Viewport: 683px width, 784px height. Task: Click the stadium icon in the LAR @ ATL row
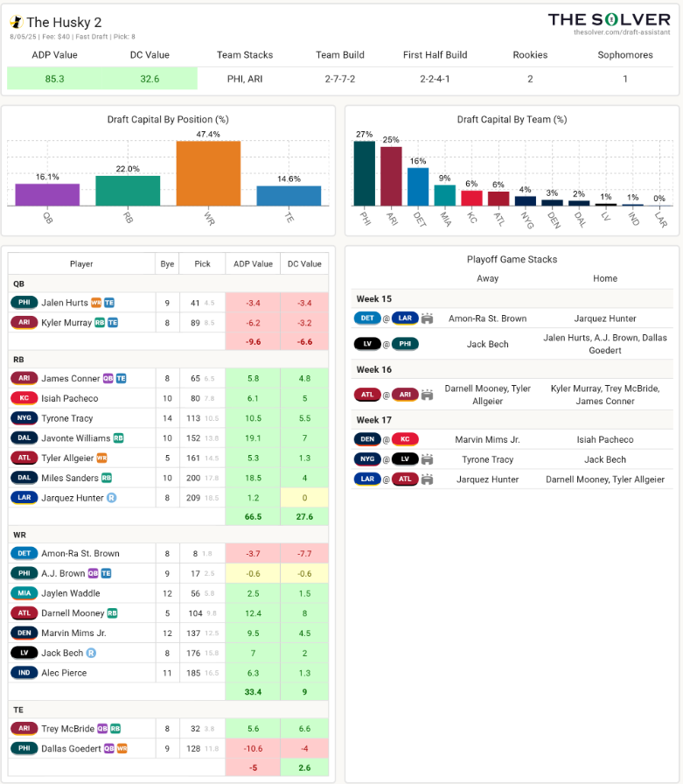(x=427, y=479)
